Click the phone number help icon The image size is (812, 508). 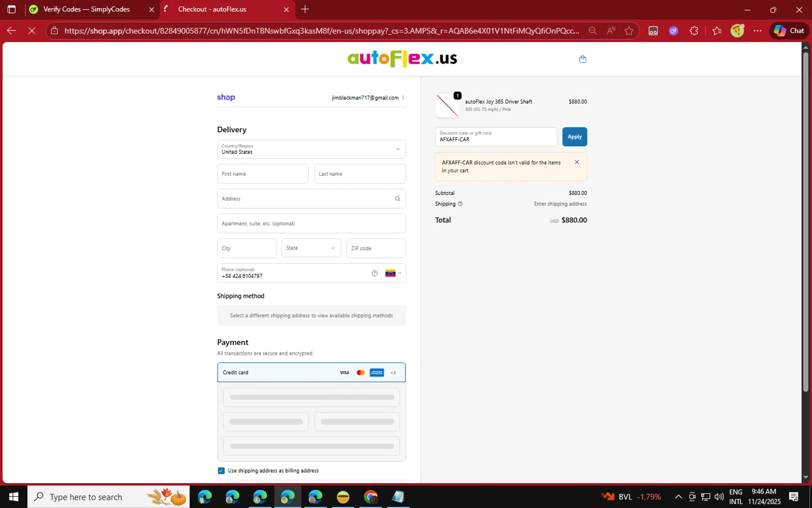375,273
